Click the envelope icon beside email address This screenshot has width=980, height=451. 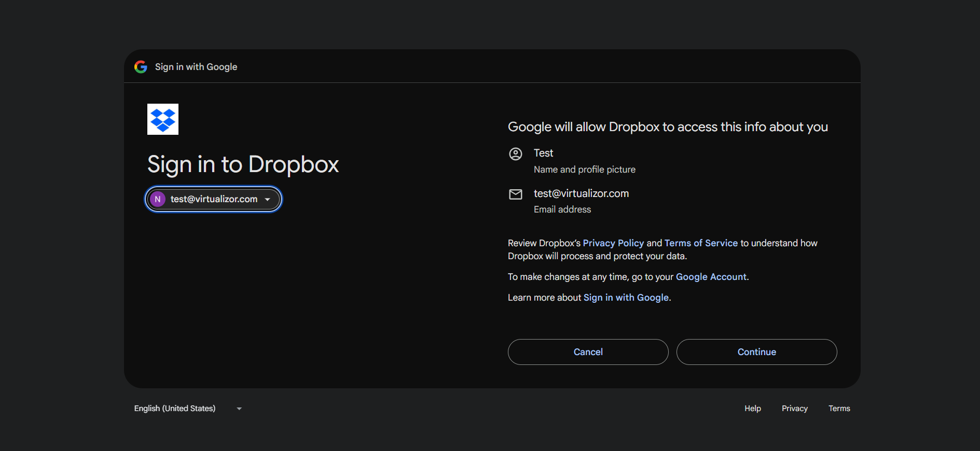click(516, 194)
